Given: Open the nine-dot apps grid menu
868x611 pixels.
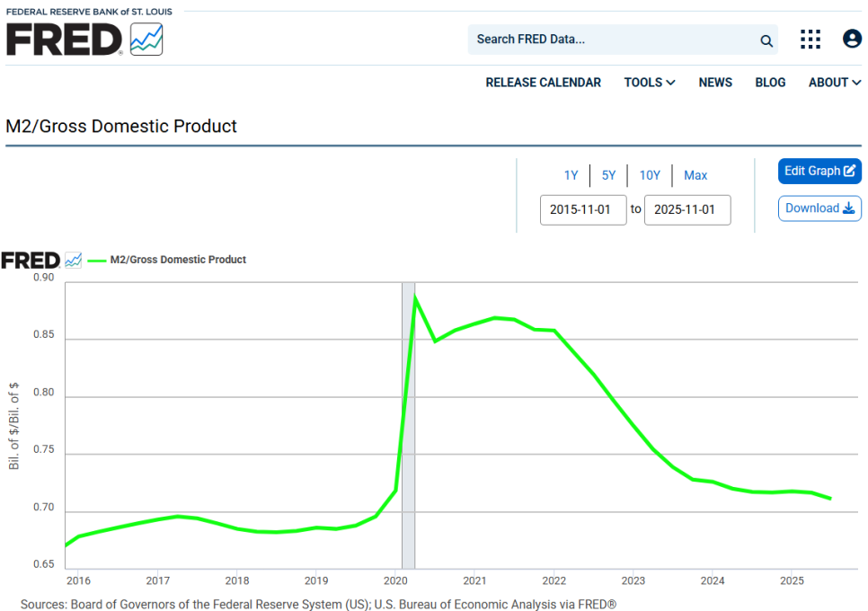Looking at the screenshot, I should tap(810, 40).
